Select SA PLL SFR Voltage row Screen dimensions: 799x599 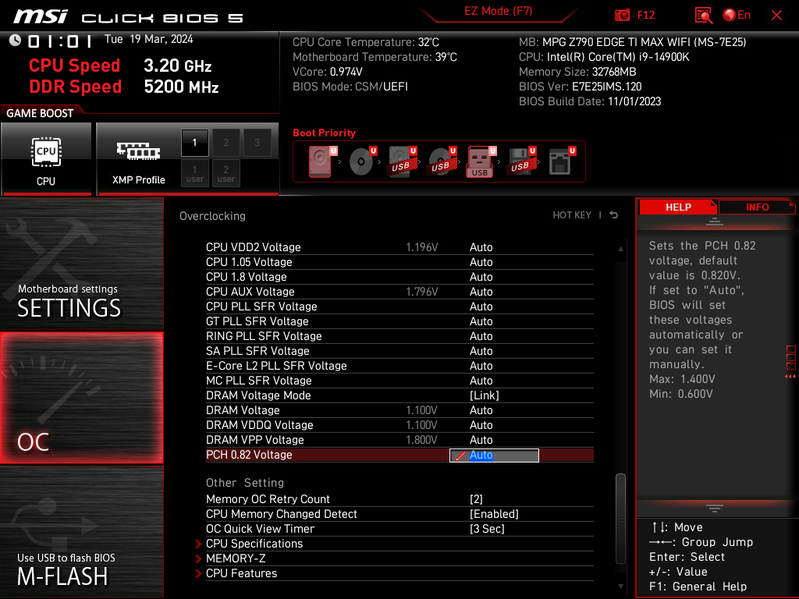pyautogui.click(x=400, y=350)
